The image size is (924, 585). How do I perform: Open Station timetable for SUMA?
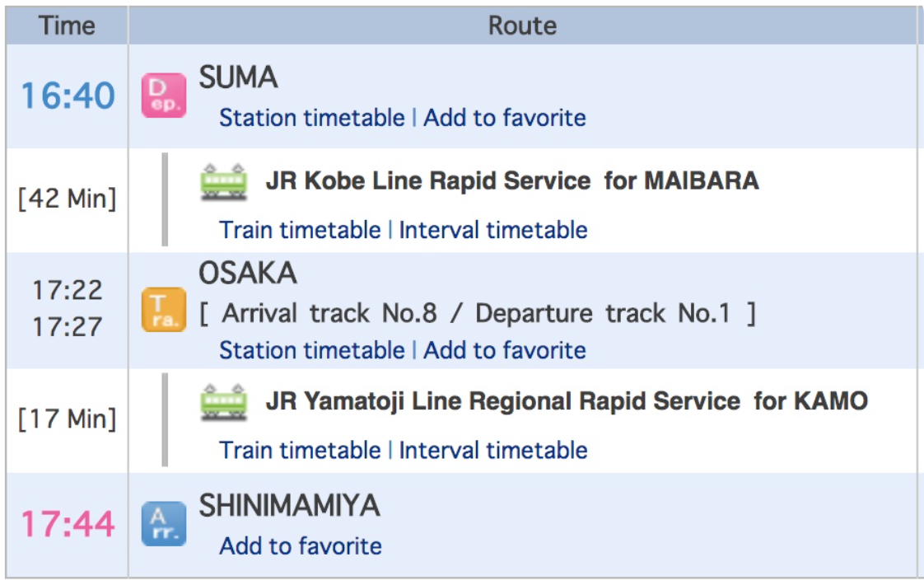(x=311, y=118)
